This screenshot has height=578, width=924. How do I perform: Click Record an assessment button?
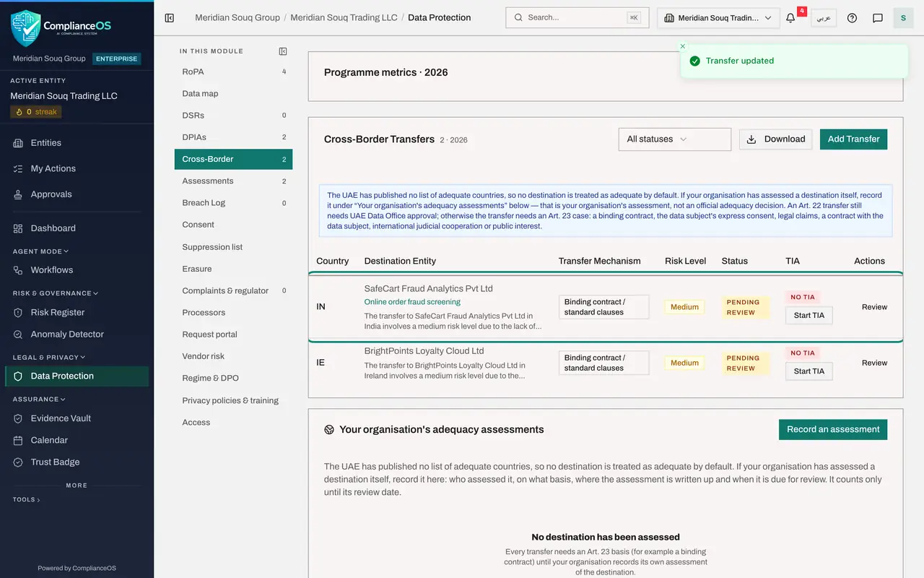(833, 429)
